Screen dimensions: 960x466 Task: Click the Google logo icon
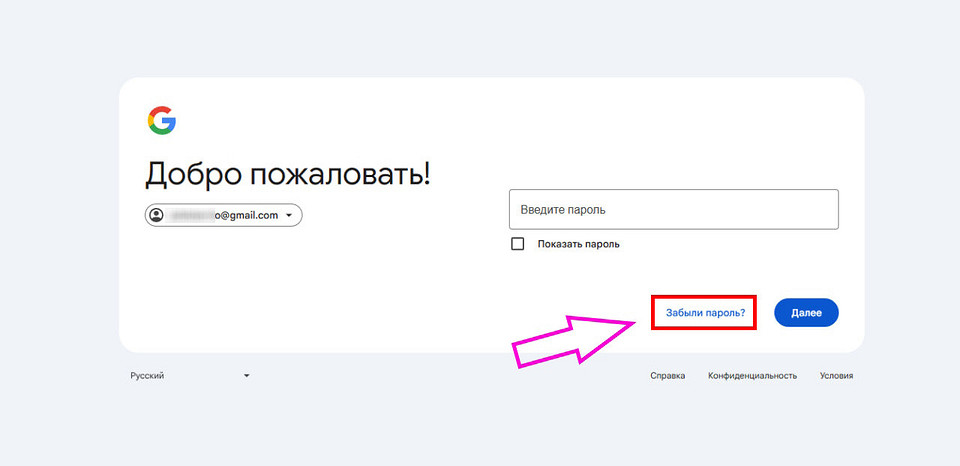coord(162,121)
